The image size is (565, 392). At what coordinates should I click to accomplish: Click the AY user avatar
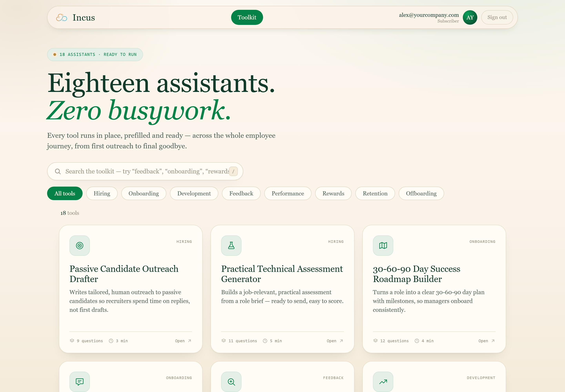click(470, 17)
